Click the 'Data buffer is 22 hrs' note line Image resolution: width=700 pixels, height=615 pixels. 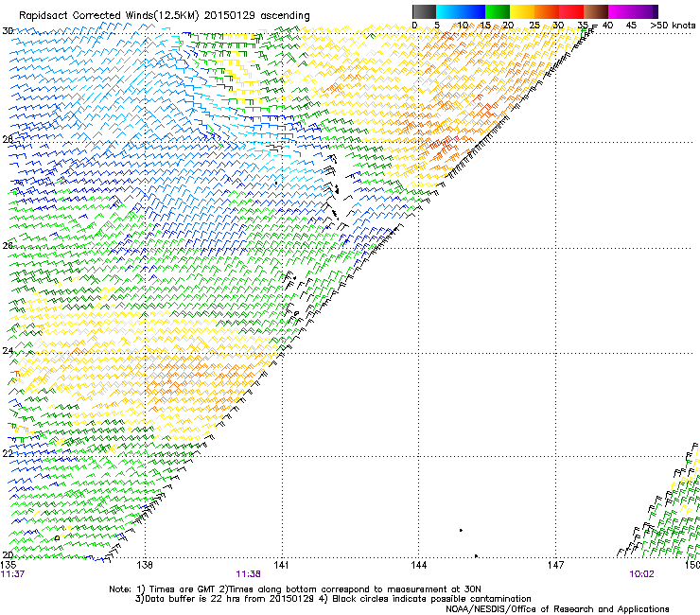click(x=333, y=599)
